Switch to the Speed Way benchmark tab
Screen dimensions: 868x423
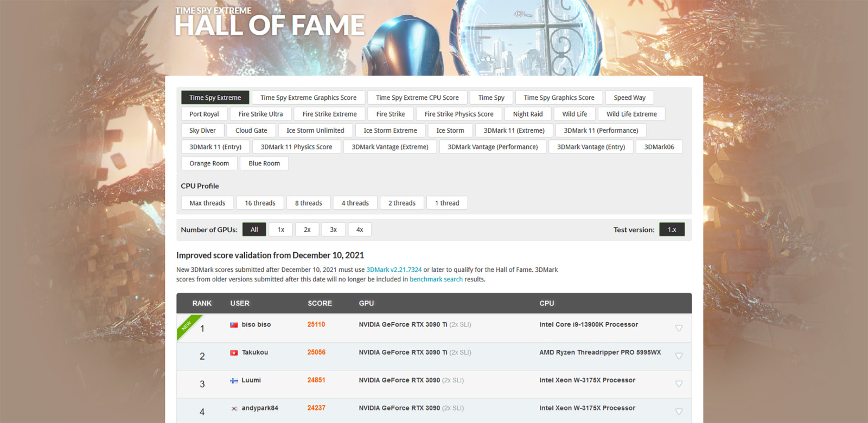tap(629, 98)
